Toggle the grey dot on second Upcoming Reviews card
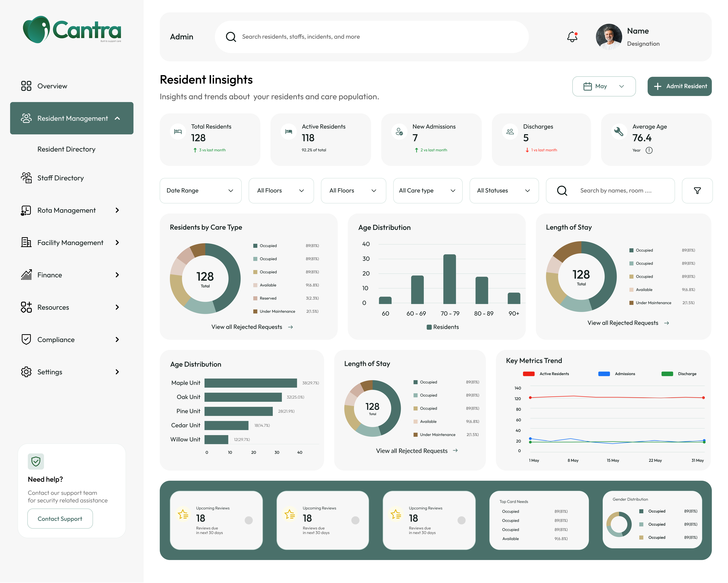This screenshot has height=583, width=728. (355, 520)
